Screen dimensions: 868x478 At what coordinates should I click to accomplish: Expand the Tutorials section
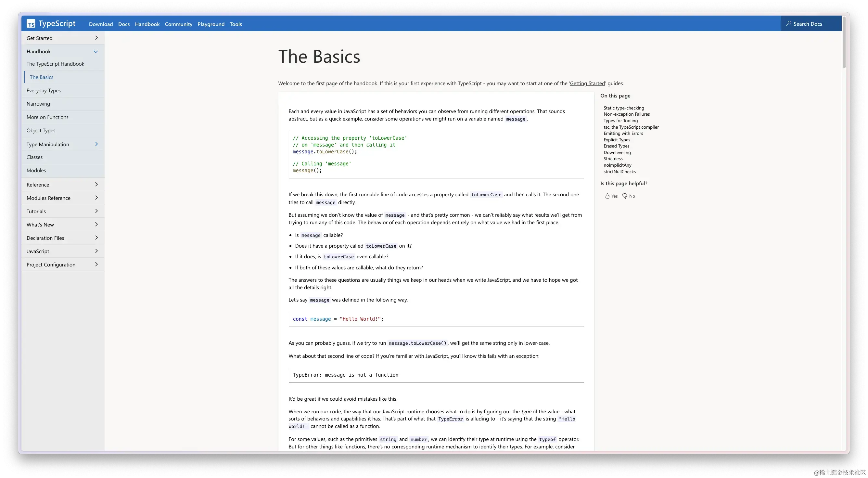96,211
